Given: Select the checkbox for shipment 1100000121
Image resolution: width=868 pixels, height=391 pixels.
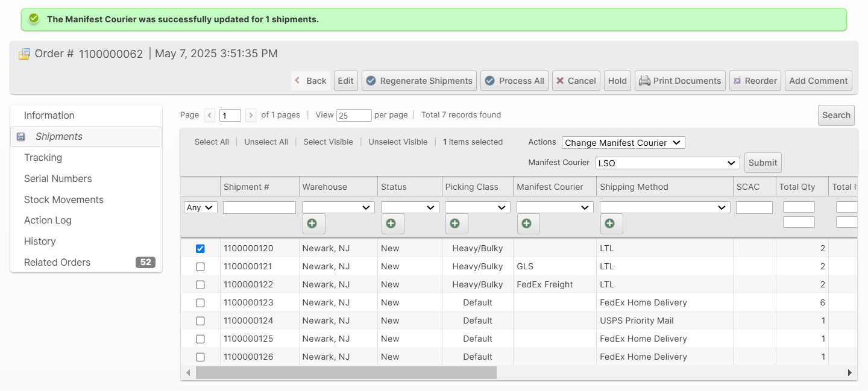Looking at the screenshot, I should (200, 266).
